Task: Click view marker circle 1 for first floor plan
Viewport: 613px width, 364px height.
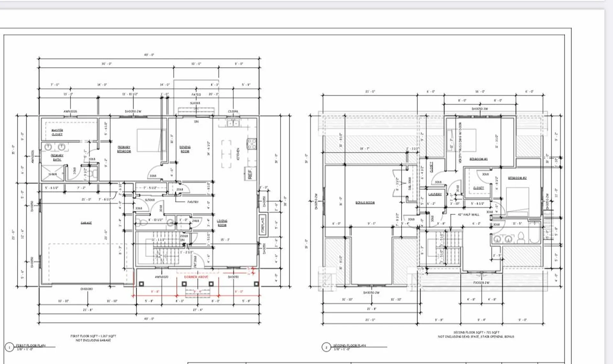Action: pyautogui.click(x=9, y=347)
